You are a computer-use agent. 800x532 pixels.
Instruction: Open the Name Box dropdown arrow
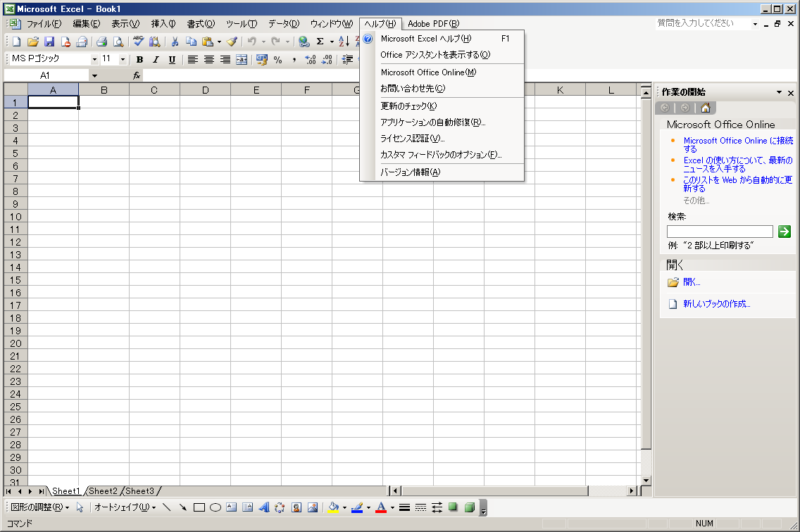tap(94, 75)
